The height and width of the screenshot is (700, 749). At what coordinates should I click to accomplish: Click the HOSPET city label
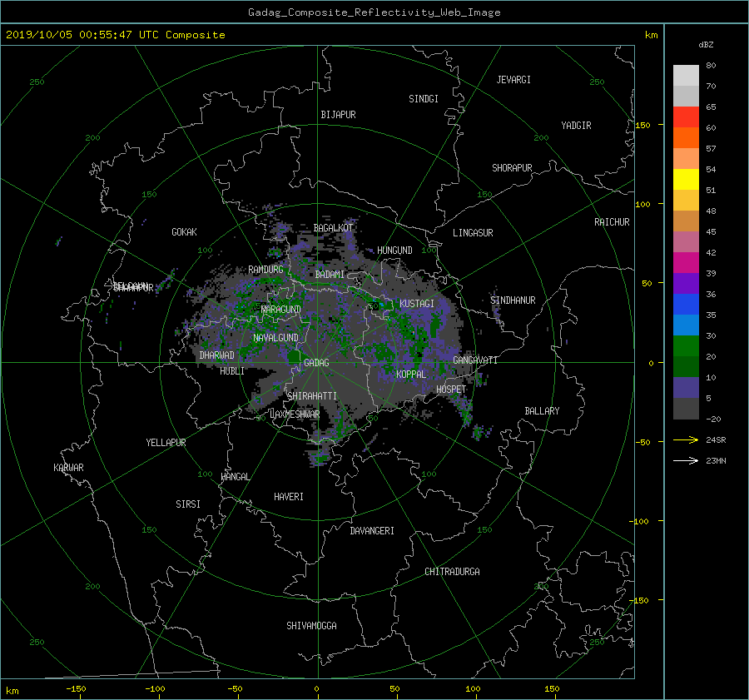[451, 390]
